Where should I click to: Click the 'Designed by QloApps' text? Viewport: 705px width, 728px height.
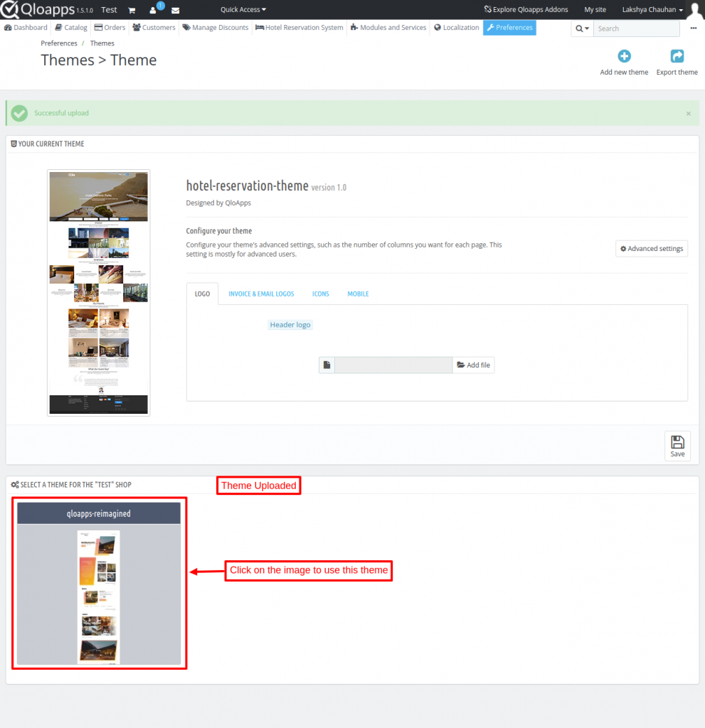(218, 203)
